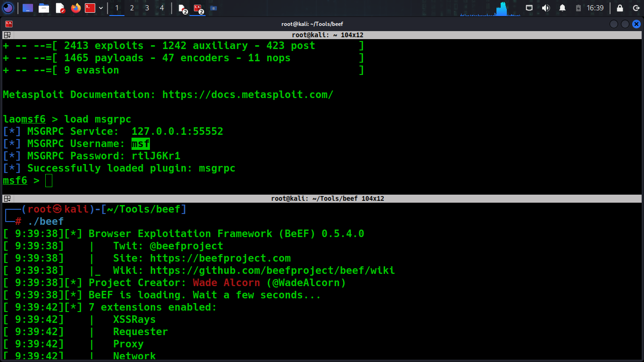Open the file manager launcher
The height and width of the screenshot is (362, 644).
point(44,8)
